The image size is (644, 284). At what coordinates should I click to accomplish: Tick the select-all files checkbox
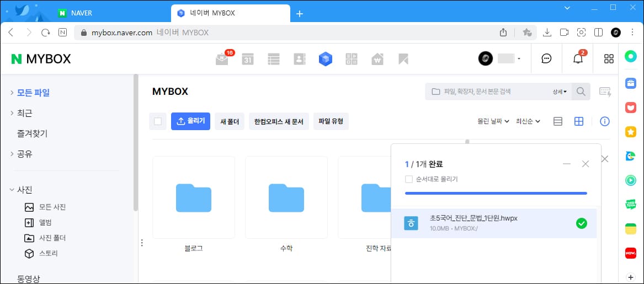[158, 121]
